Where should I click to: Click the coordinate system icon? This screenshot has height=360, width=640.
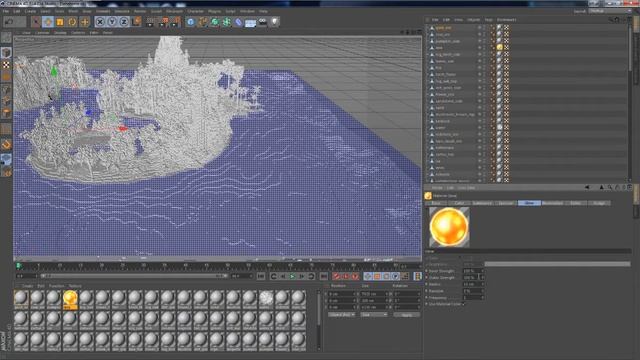[137, 22]
